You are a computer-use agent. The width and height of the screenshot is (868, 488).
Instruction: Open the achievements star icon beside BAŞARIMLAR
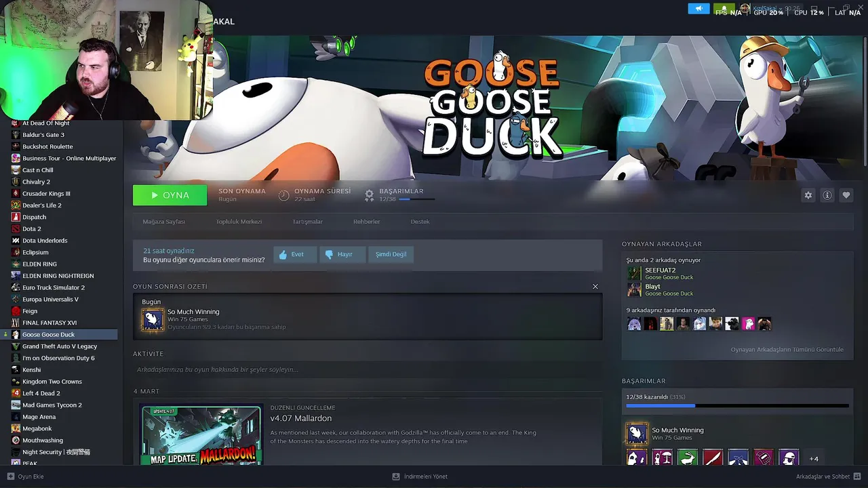369,195
